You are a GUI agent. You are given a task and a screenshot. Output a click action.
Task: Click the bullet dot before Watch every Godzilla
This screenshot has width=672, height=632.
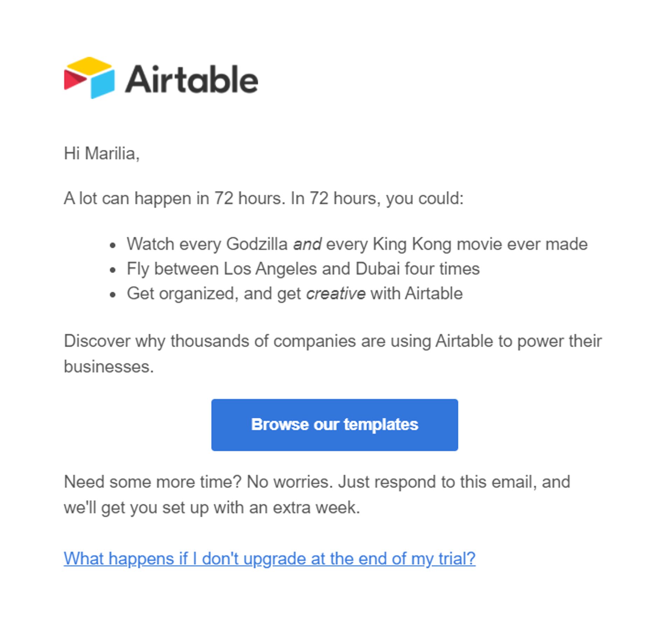pyautogui.click(x=112, y=245)
